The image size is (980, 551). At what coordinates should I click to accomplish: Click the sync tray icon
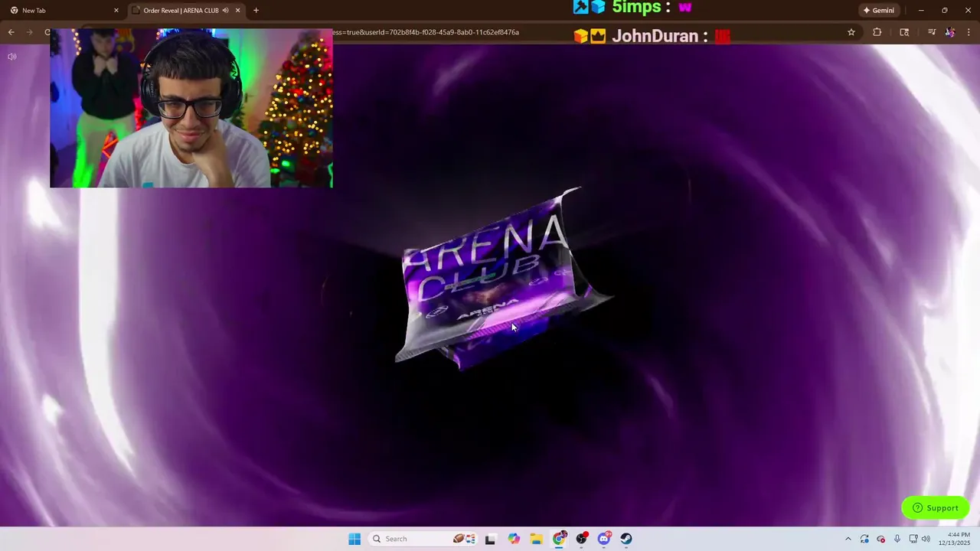click(x=864, y=539)
